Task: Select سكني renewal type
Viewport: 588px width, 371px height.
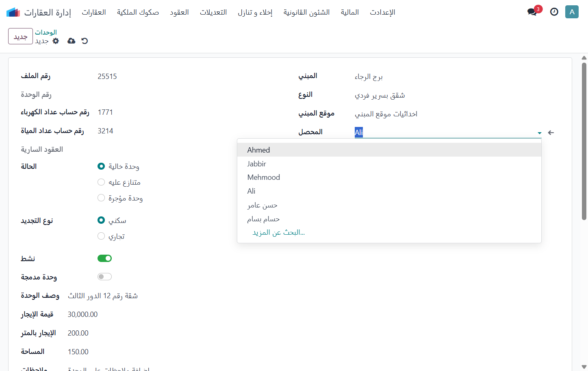Action: 101,220
